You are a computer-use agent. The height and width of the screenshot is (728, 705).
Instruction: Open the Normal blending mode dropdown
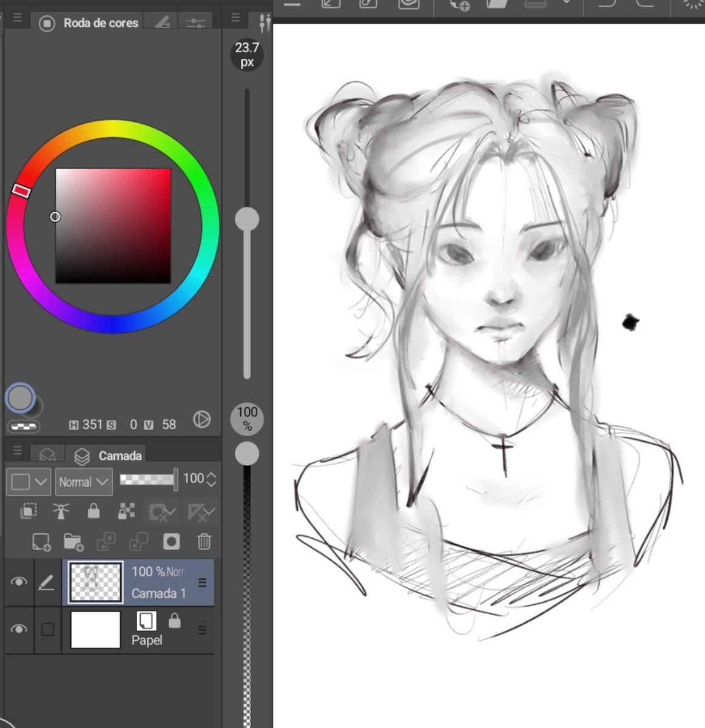[x=84, y=482]
